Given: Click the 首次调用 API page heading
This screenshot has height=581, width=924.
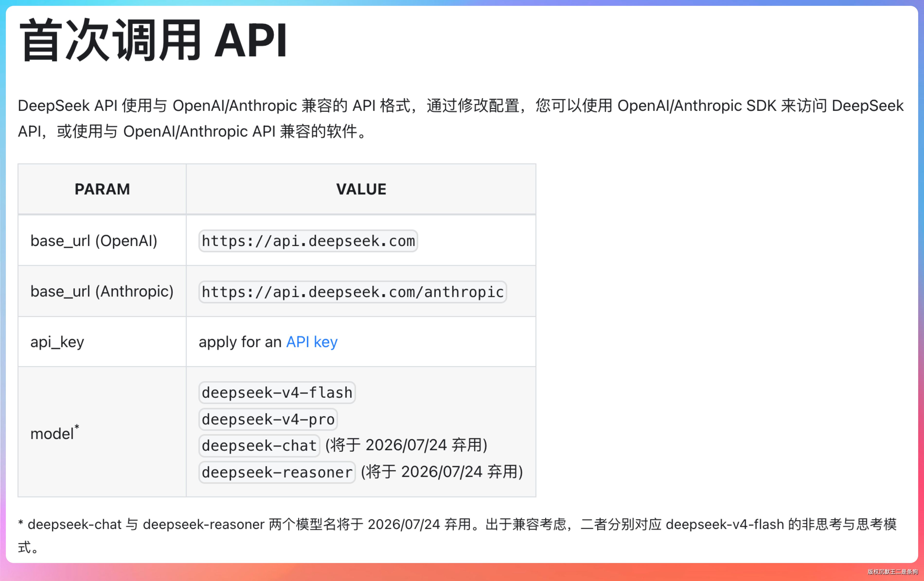Looking at the screenshot, I should (x=153, y=40).
